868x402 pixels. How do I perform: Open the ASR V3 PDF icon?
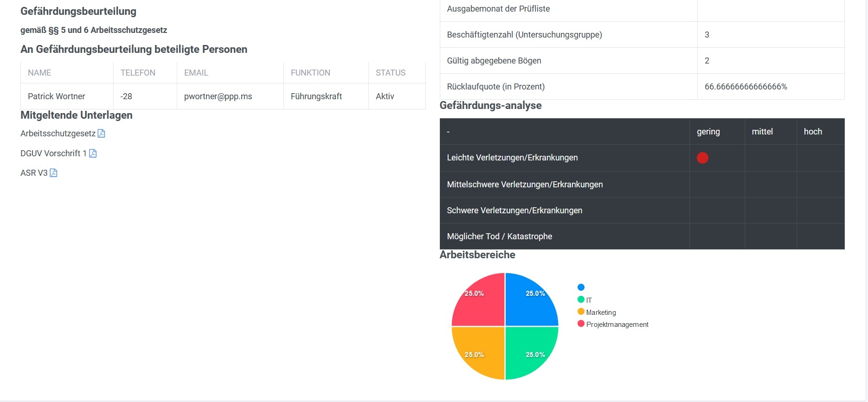click(53, 173)
